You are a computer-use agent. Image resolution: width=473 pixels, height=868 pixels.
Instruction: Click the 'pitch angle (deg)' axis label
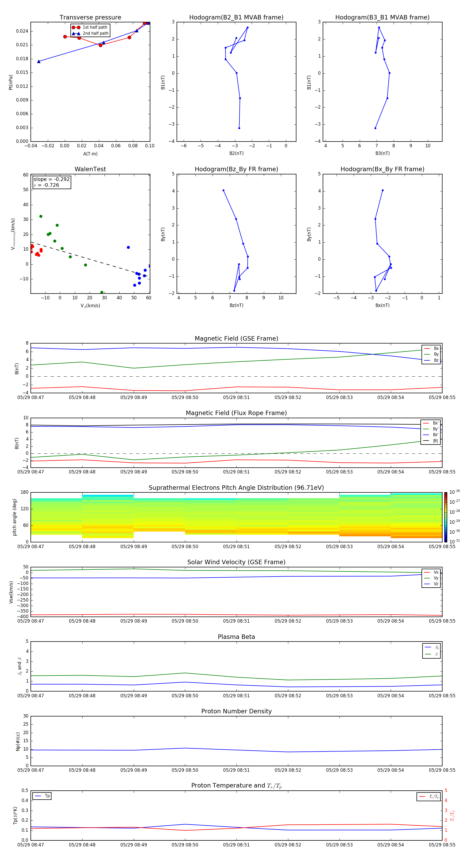point(14,517)
